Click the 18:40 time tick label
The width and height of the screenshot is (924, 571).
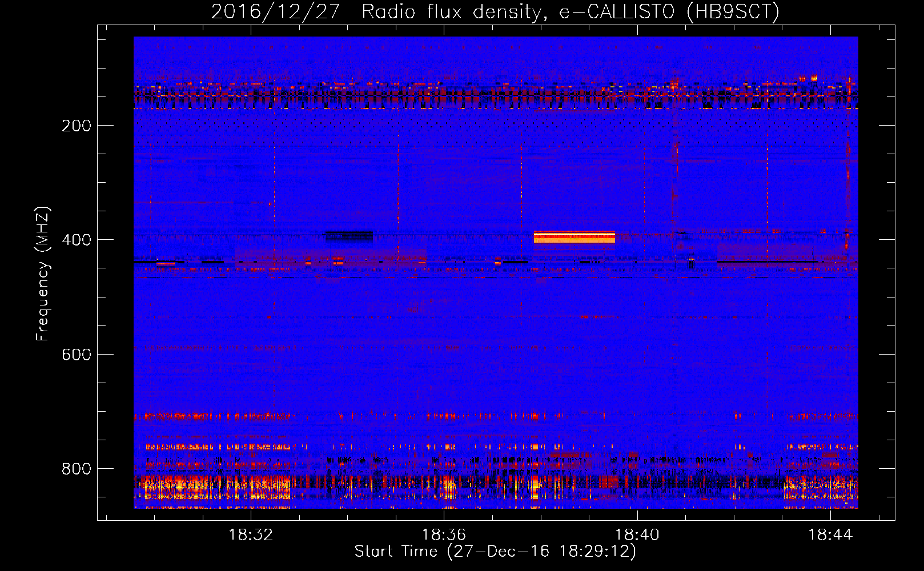[637, 535]
